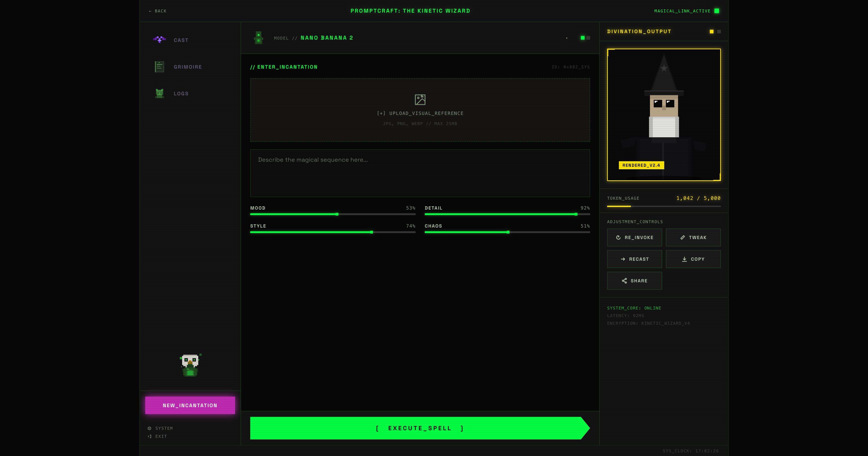Click the share icon in adjustment controls
The width and height of the screenshot is (868, 456).
624,281
